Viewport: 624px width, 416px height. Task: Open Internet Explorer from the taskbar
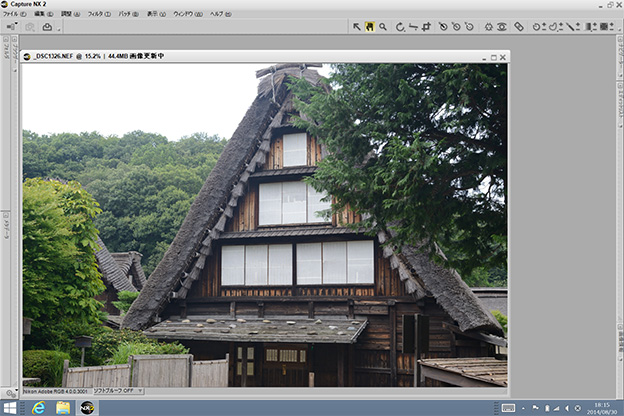(39, 407)
